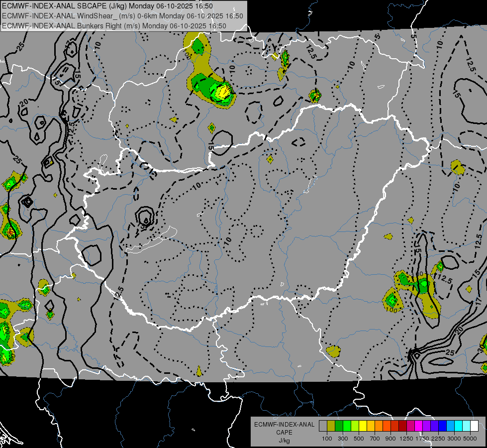
Task: Pick the white swatch in CAPE legend
Action: click(474, 426)
